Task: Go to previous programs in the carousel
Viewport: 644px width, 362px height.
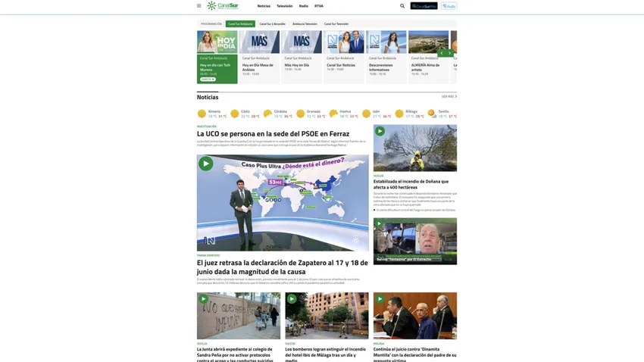Action: coord(442,53)
